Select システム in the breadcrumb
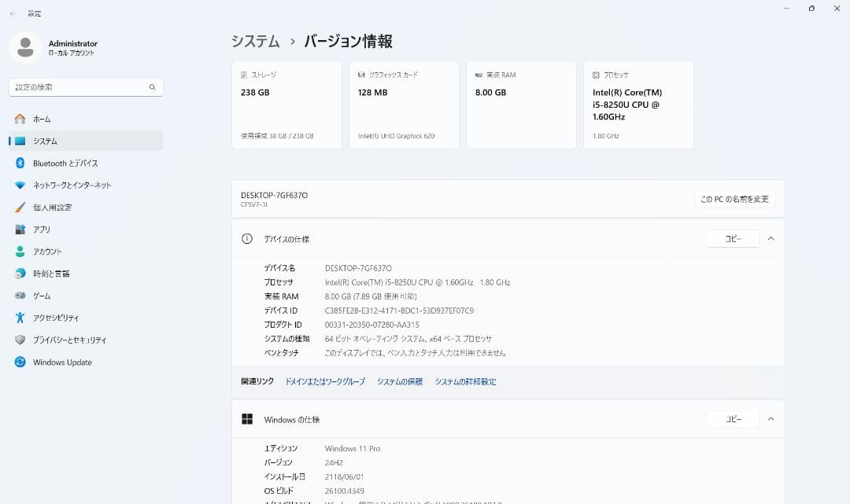 point(255,41)
